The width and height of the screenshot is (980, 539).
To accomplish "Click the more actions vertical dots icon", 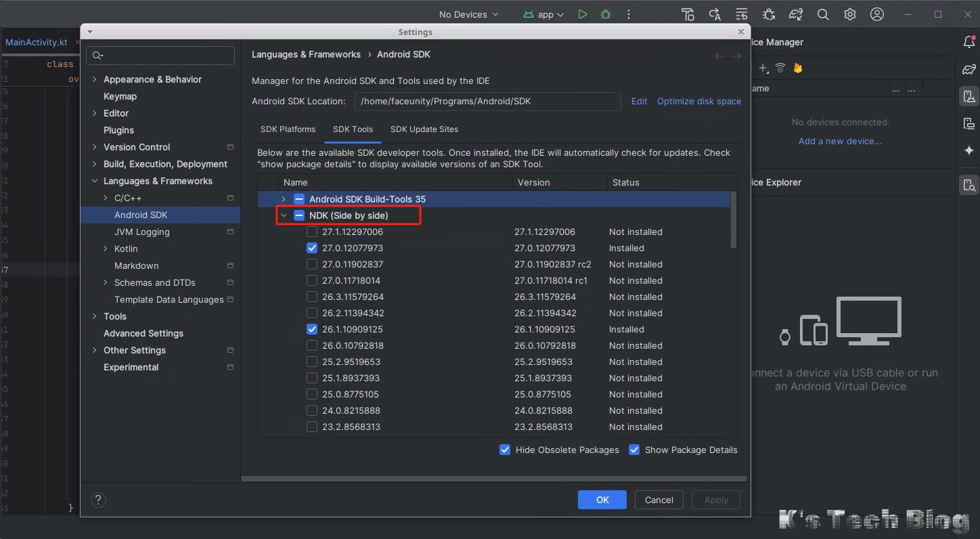I will pos(629,14).
